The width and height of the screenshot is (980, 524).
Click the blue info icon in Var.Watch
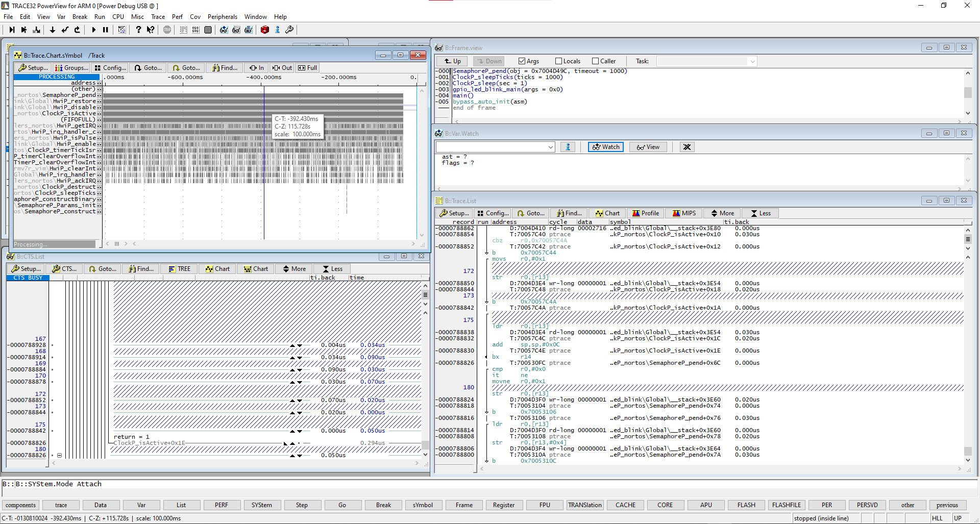tap(568, 147)
